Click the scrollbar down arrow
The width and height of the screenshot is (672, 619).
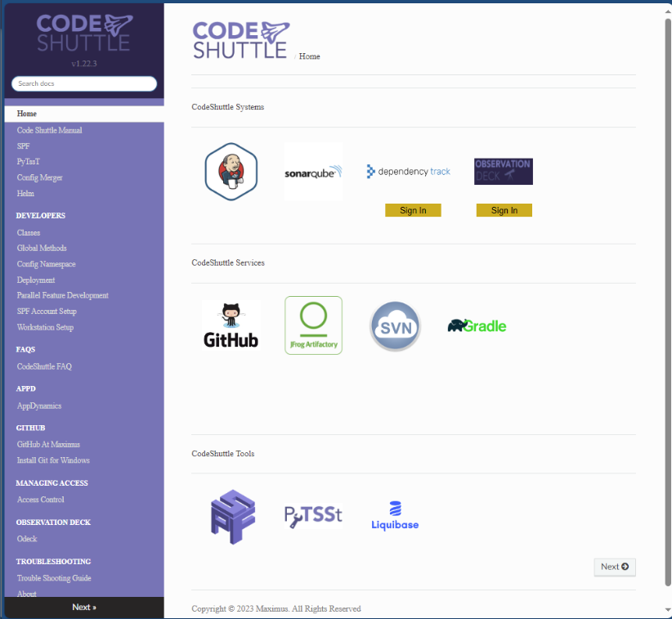[668, 609]
